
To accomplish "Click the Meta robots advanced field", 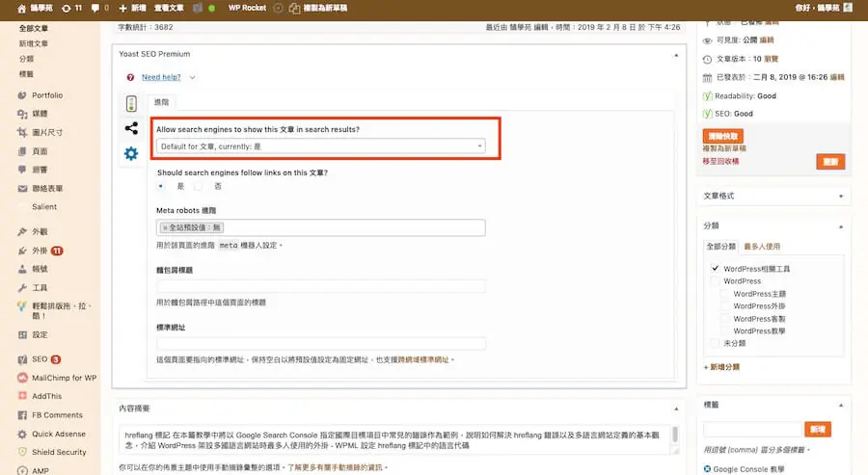I will click(321, 227).
